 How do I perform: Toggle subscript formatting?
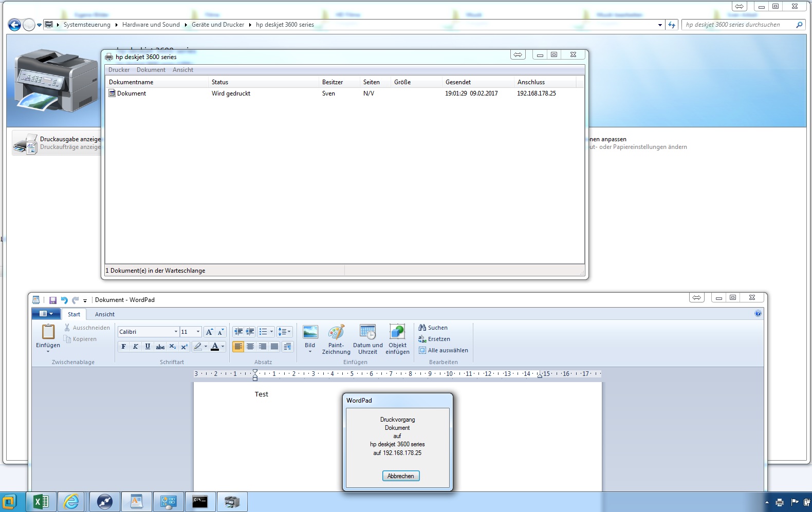tap(173, 347)
